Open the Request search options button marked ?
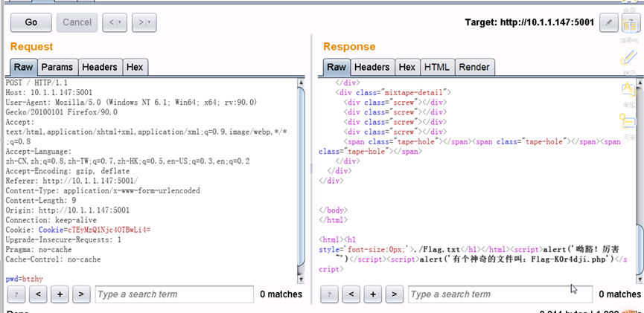Image resolution: width=644 pixels, height=313 pixels. coord(16,294)
